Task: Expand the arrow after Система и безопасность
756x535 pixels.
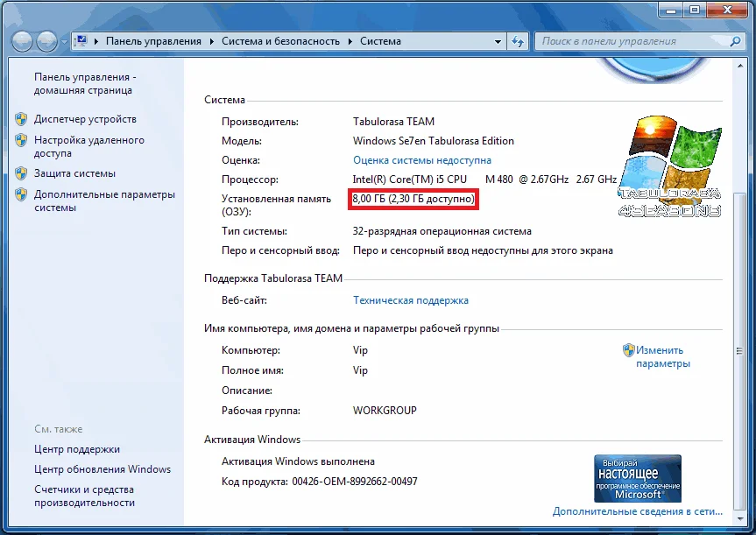Action: [x=350, y=41]
